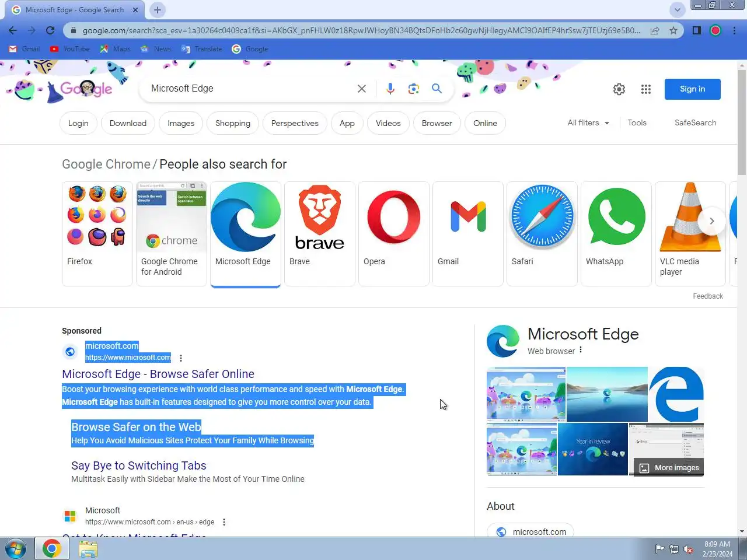
Task: Switch to the Videos filter
Action: [x=388, y=123]
